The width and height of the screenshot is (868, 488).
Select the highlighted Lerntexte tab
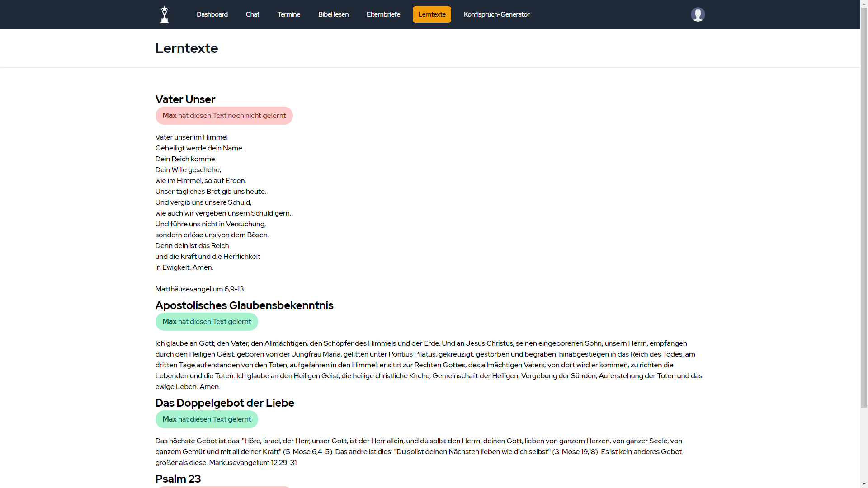[x=432, y=14]
